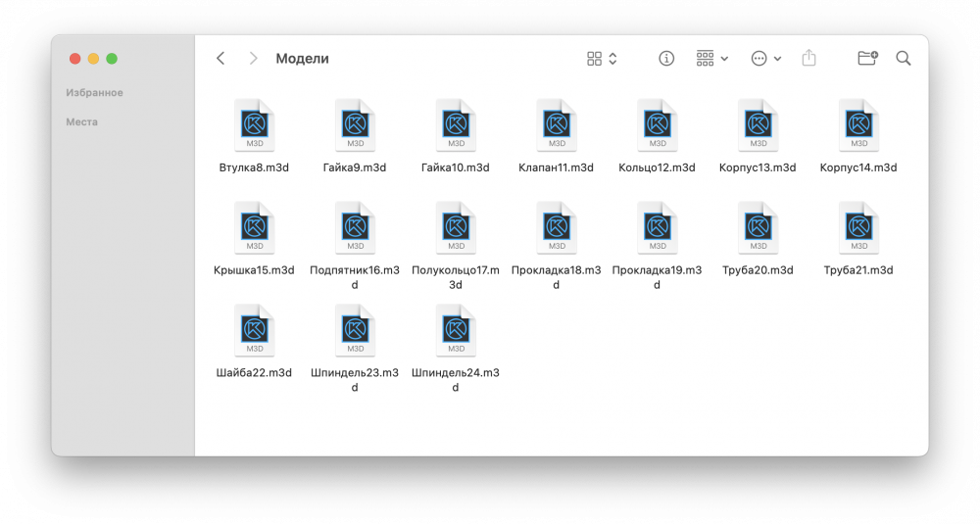Expand the Group By dropdown

pyautogui.click(x=712, y=59)
